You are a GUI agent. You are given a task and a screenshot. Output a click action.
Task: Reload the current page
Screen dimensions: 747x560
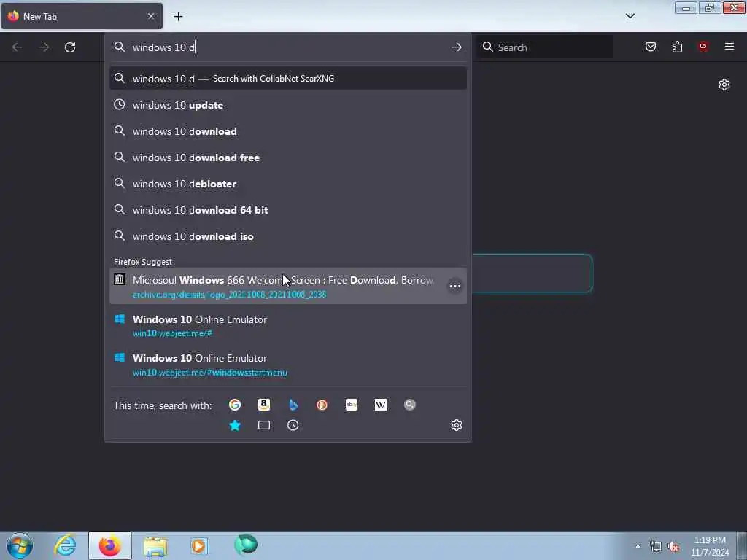tap(70, 47)
